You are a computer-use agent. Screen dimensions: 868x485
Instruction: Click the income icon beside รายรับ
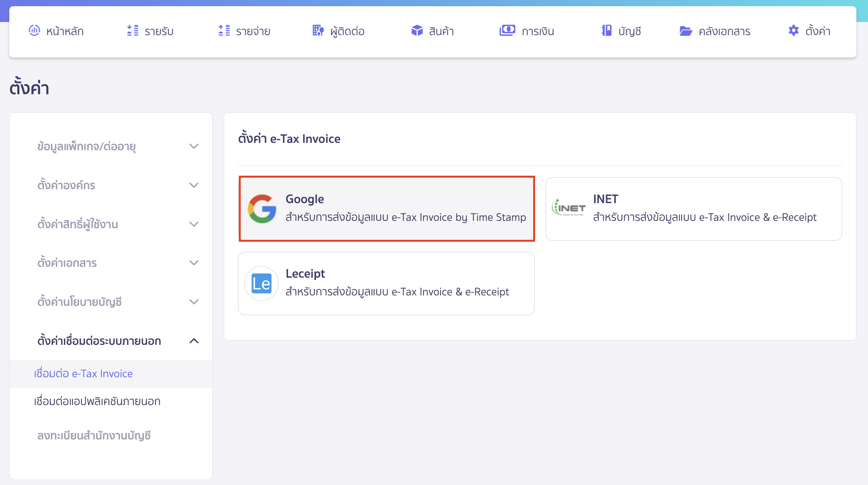pyautogui.click(x=133, y=31)
